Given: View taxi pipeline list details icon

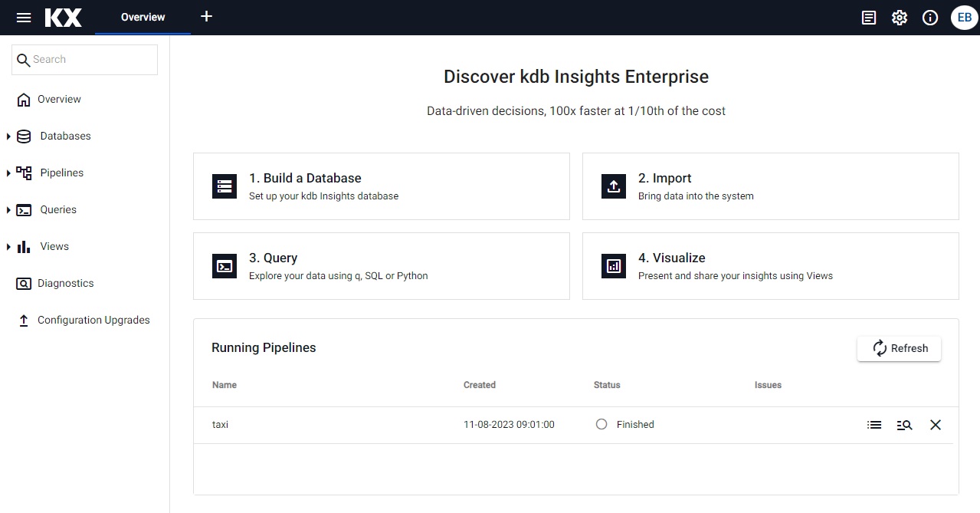Looking at the screenshot, I should (x=874, y=425).
